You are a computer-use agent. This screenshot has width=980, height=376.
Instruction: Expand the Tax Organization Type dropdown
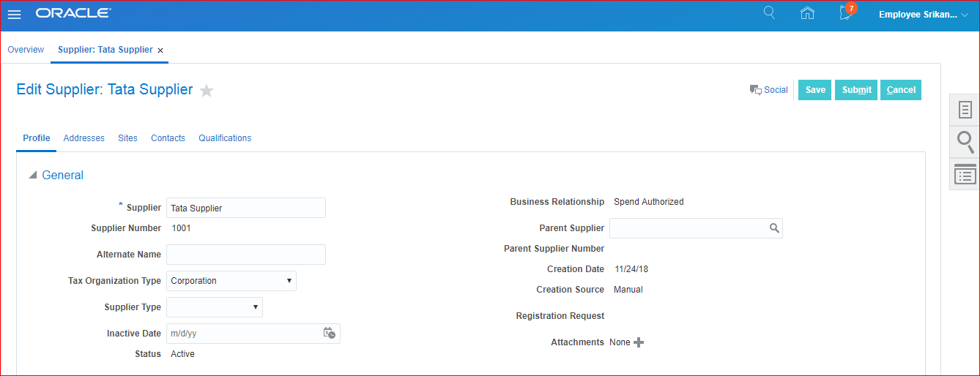pyautogui.click(x=289, y=281)
